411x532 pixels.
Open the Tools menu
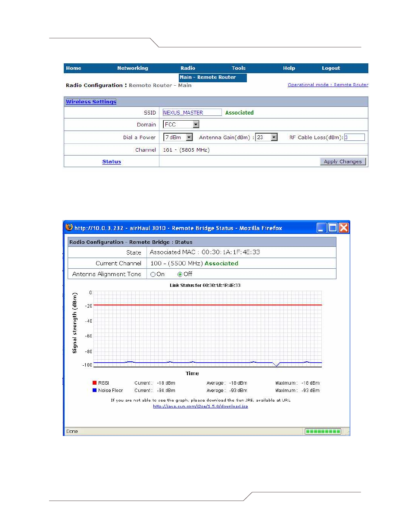point(239,68)
